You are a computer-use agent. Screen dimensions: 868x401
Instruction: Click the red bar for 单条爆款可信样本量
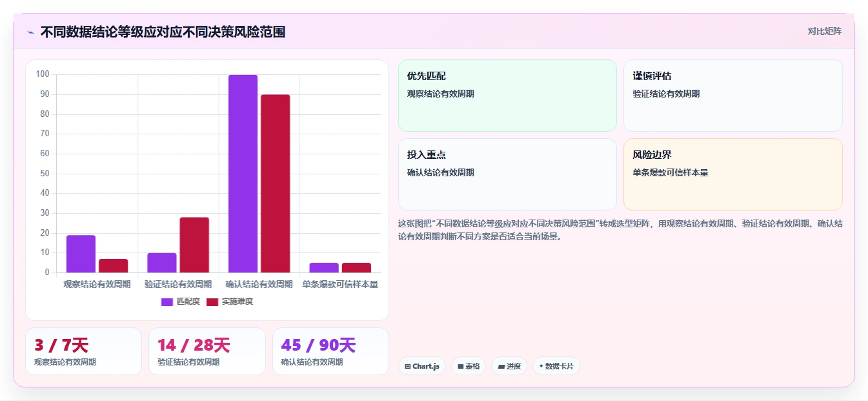point(356,267)
